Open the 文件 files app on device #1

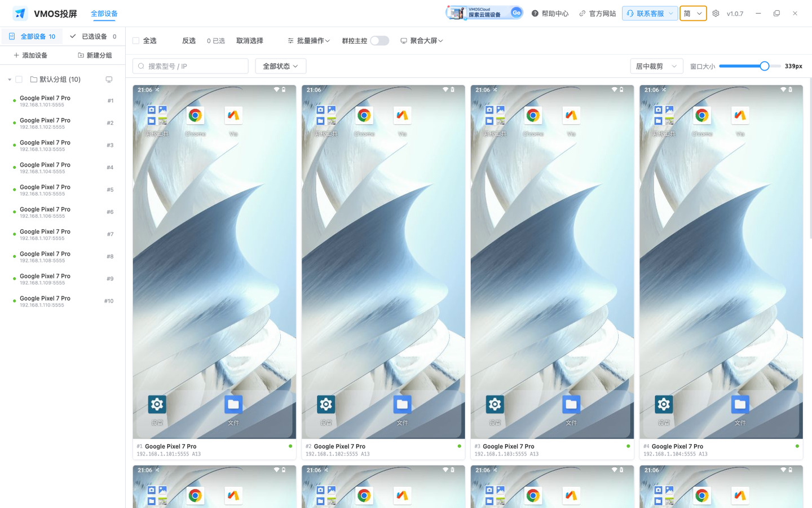click(x=233, y=404)
